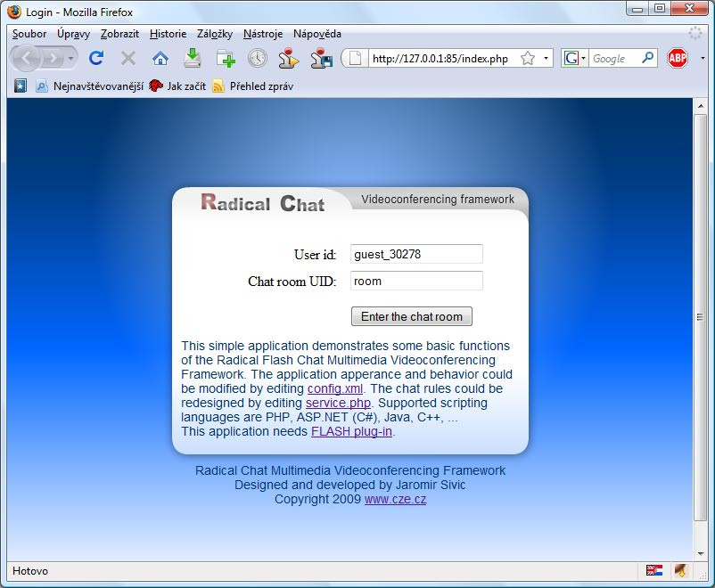715x588 pixels.
Task: Open the Přehled zpráv news feed
Action: pos(253,86)
